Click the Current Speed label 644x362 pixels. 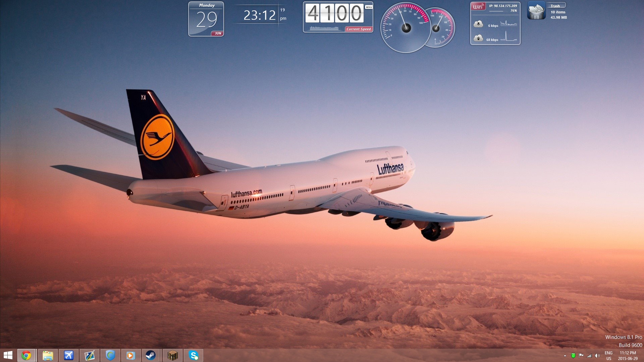click(359, 29)
